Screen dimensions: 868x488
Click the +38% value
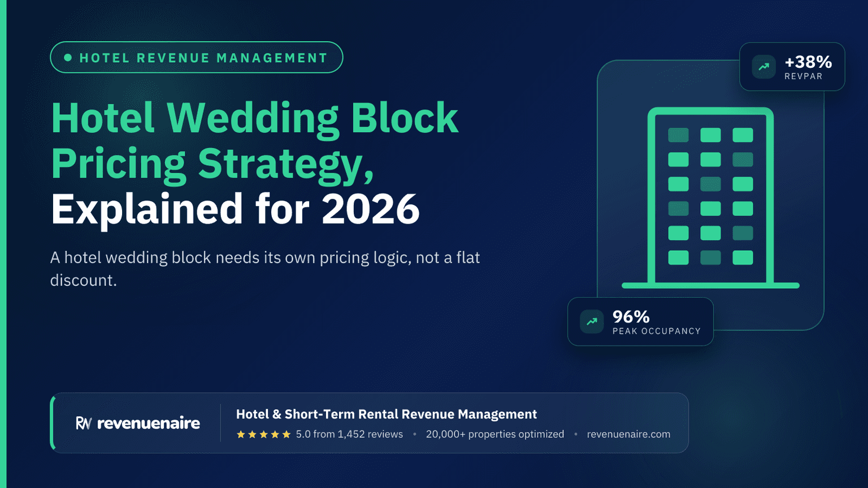pos(808,62)
